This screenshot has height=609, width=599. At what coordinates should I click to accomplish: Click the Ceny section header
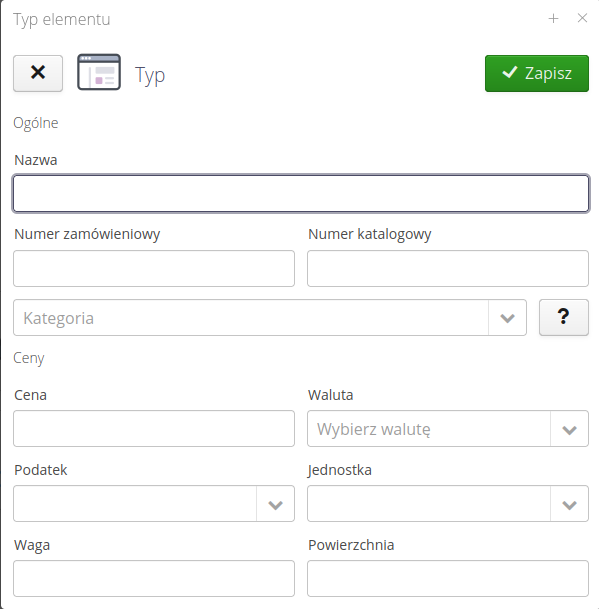click(29, 358)
